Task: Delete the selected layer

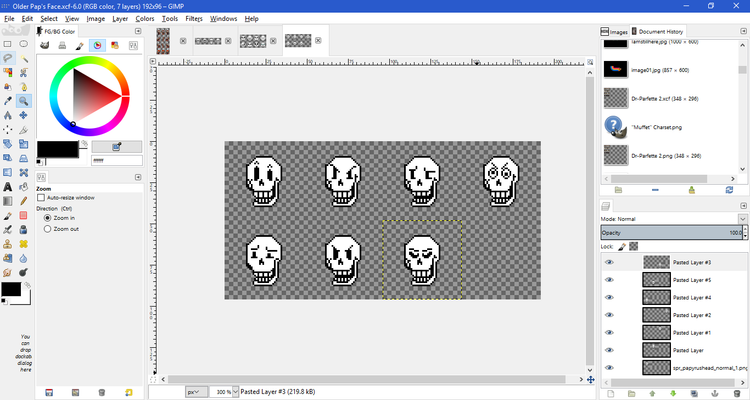Action: coord(737,394)
